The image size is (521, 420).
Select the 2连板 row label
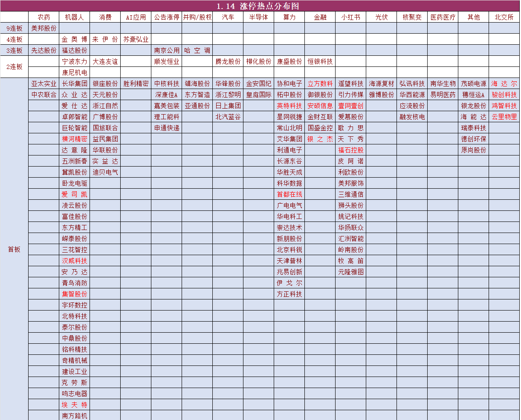[14, 67]
